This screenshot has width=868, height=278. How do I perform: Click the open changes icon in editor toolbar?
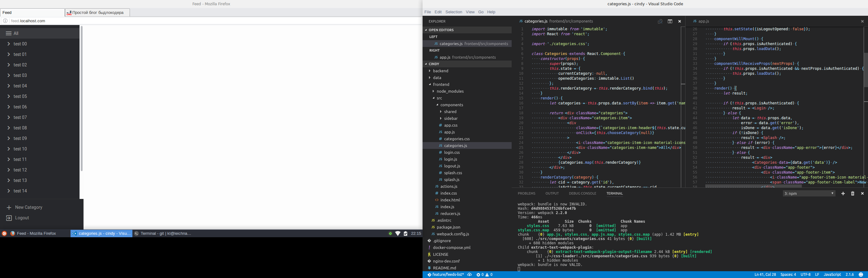point(660,21)
